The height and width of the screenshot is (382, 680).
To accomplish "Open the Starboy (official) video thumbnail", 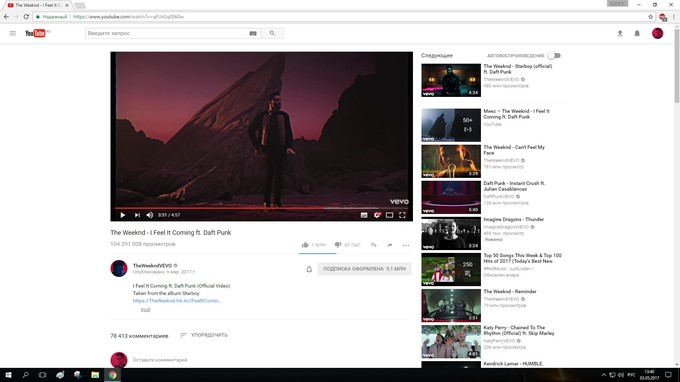I will [x=451, y=80].
